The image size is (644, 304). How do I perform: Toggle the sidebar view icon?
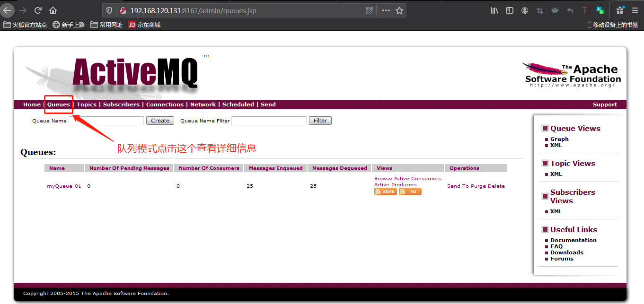coord(510,10)
